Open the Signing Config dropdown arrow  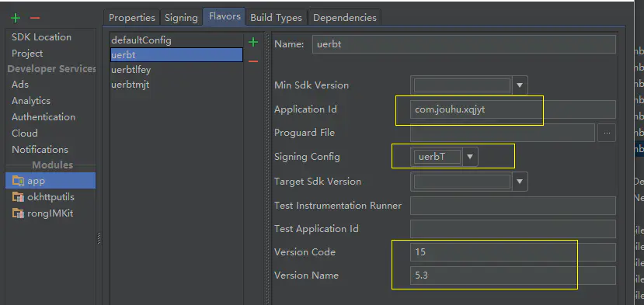(x=470, y=157)
